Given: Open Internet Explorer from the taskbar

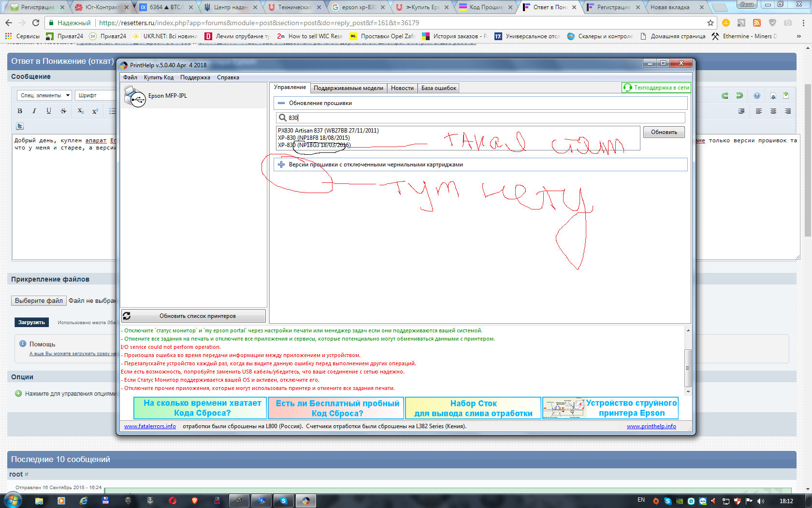Looking at the screenshot, I should pos(84,501).
